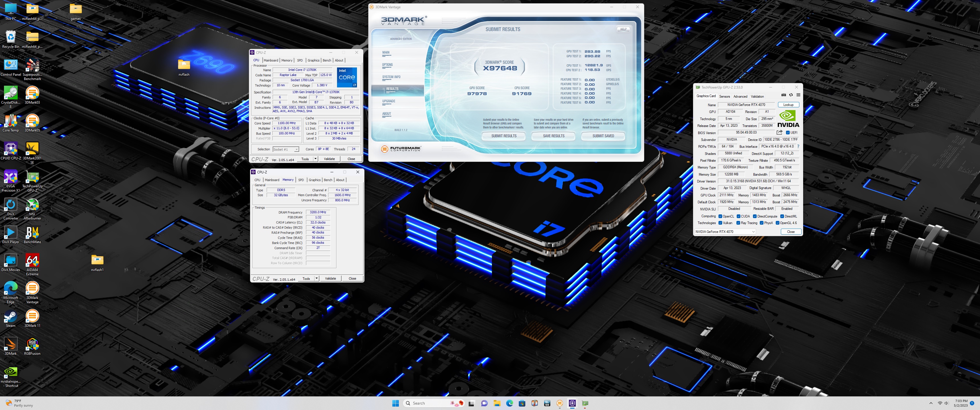Open the CPUID CPU-Z desktop shortcut
Viewport: 980px width, 410px height.
click(11, 151)
